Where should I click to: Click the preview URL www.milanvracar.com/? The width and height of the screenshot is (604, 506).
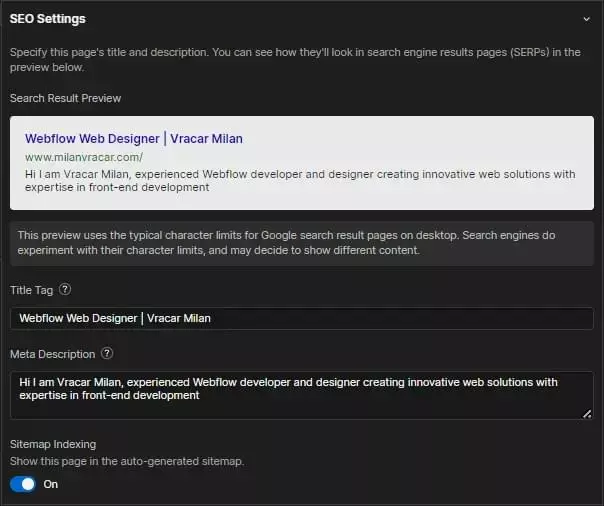pyautogui.click(x=84, y=157)
